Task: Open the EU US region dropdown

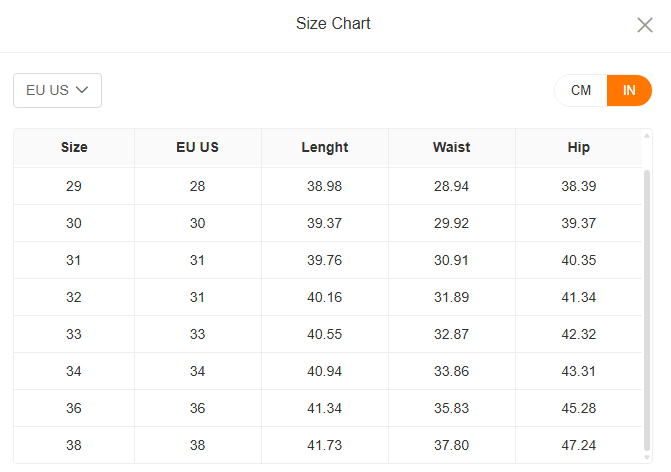Action: (x=57, y=90)
